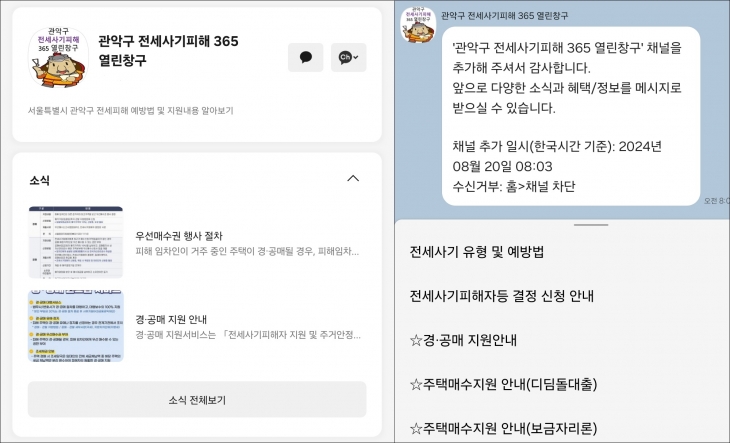The height and width of the screenshot is (443, 730).
Task: Open the 우선매수권 행사 절차 article title
Action: pyautogui.click(x=179, y=235)
